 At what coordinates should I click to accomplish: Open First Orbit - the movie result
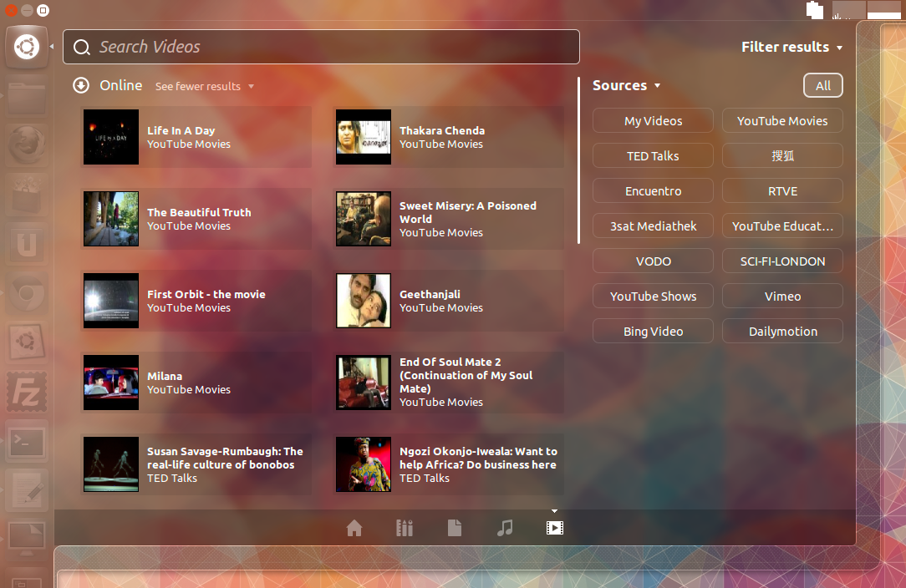click(196, 301)
